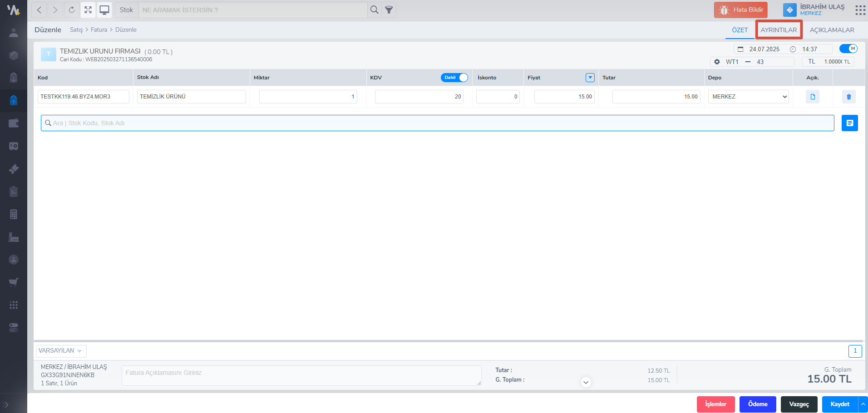Click the filter funnel icon

click(x=389, y=10)
